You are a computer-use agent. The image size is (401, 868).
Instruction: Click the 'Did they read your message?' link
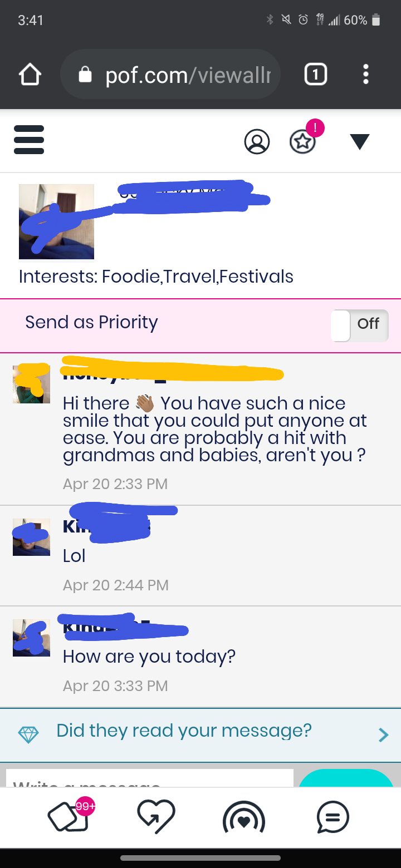184,730
